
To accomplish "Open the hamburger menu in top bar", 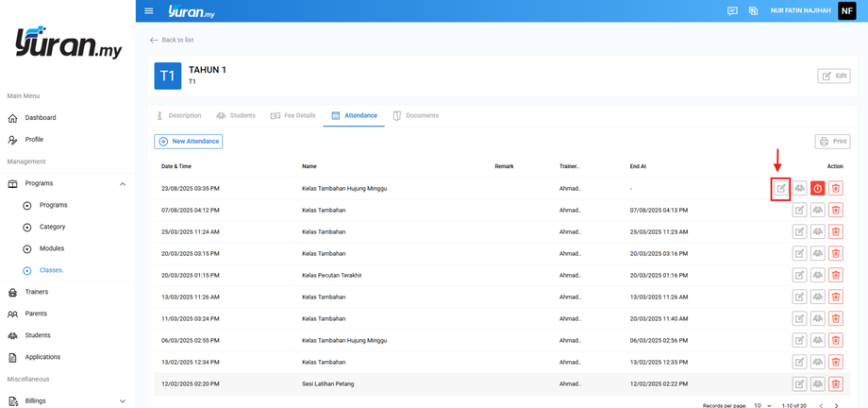I will coord(149,11).
